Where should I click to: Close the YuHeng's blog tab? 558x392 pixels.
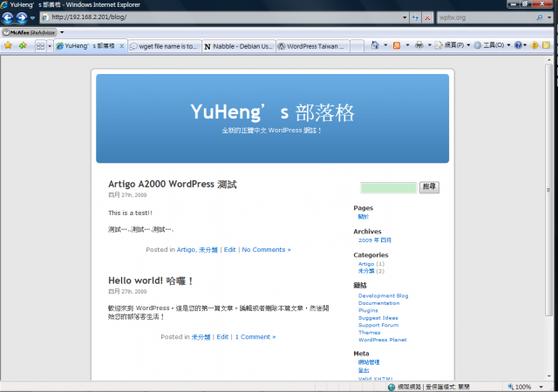pos(122,46)
